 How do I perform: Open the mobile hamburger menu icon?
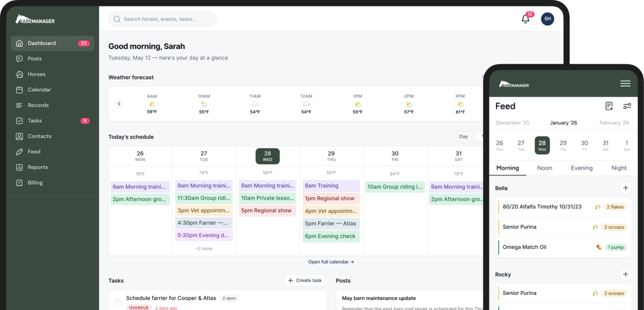[x=625, y=84]
